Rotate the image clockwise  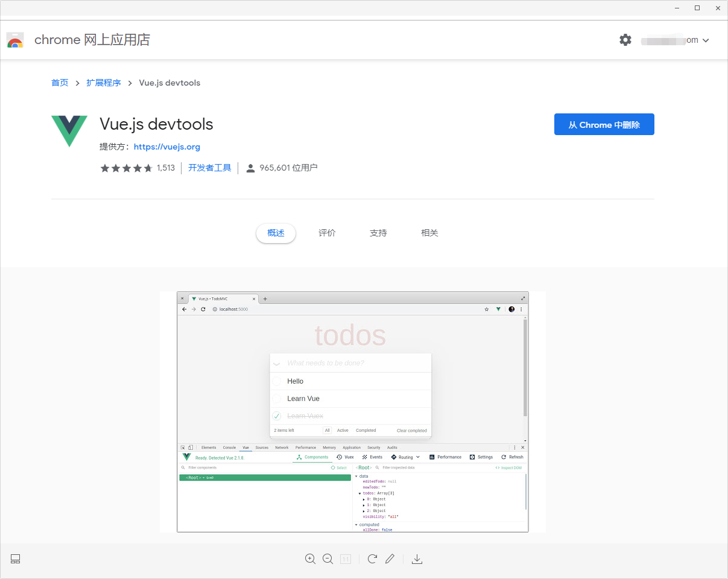pos(372,559)
